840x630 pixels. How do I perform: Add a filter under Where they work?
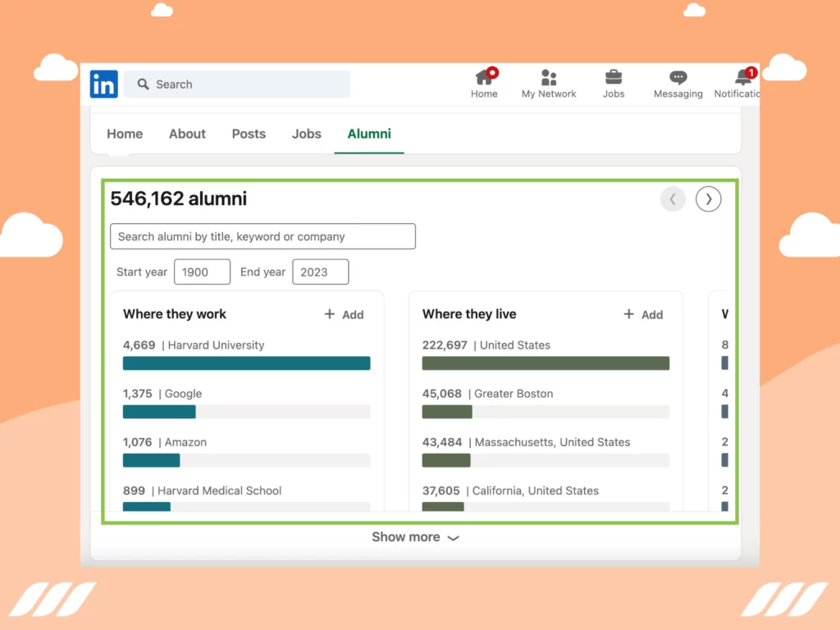pyautogui.click(x=345, y=314)
